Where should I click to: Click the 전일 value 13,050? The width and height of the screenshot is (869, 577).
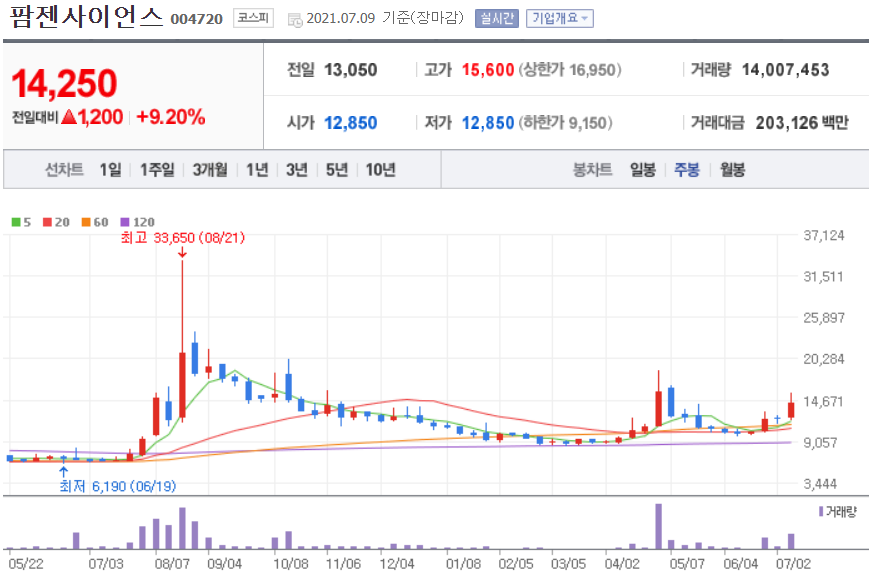[350, 70]
